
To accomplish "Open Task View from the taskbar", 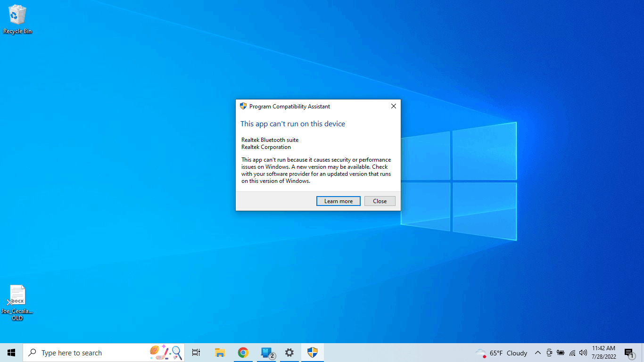I will (196, 352).
